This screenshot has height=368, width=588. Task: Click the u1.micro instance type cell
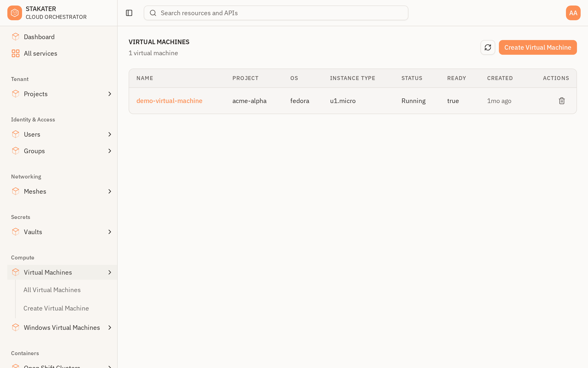[343, 101]
